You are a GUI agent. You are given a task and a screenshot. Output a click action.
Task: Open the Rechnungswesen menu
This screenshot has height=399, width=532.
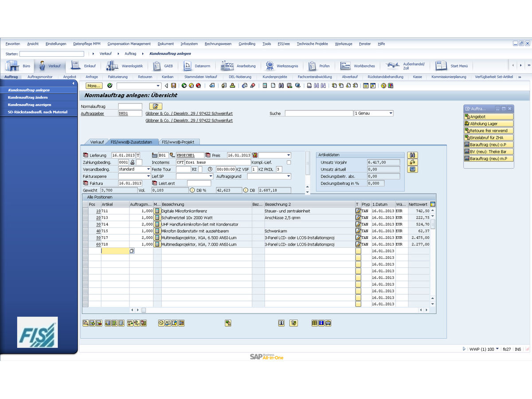tap(218, 44)
